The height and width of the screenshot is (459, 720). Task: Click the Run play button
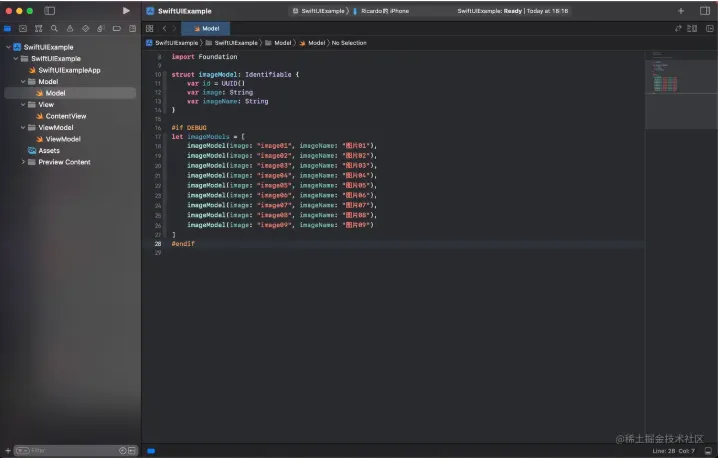tap(126, 10)
